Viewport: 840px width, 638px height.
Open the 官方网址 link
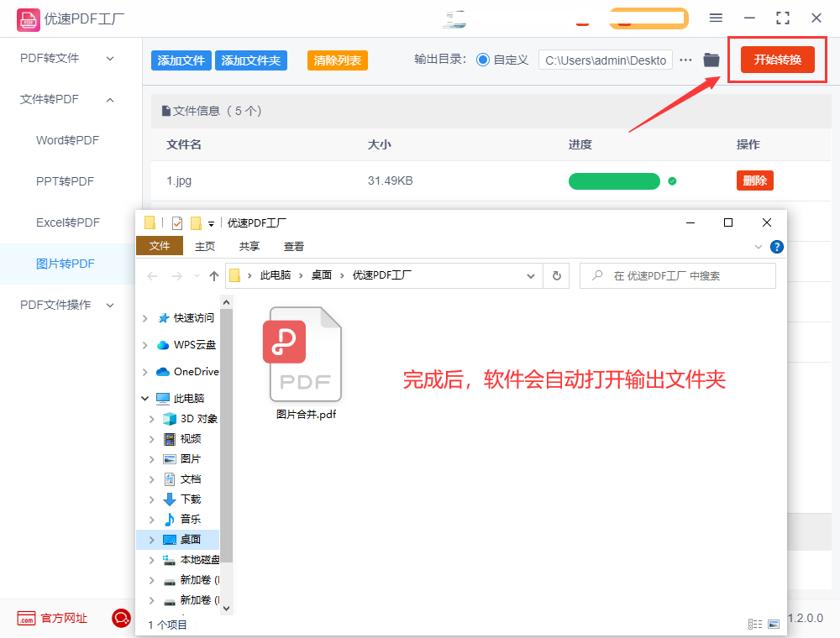coord(64,618)
